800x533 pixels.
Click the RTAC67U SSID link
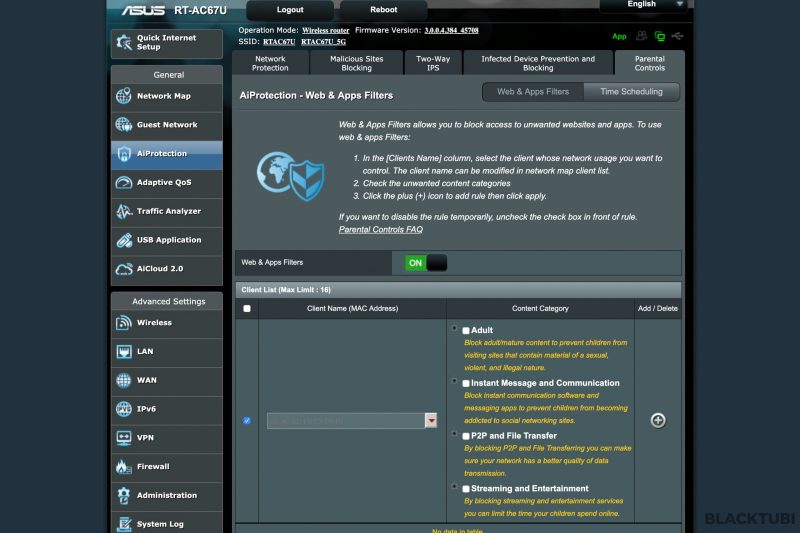coord(279,42)
